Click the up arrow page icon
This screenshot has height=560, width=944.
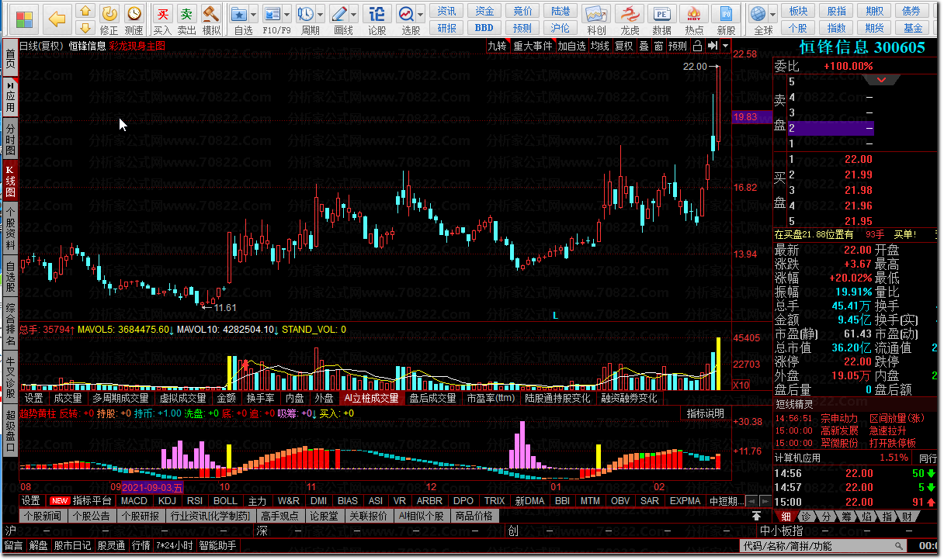86,12
